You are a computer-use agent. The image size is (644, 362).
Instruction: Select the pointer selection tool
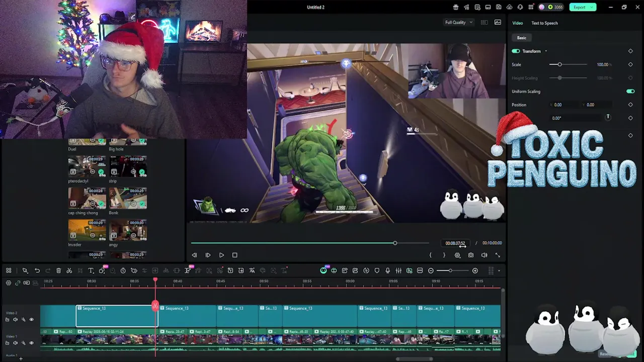point(25,270)
